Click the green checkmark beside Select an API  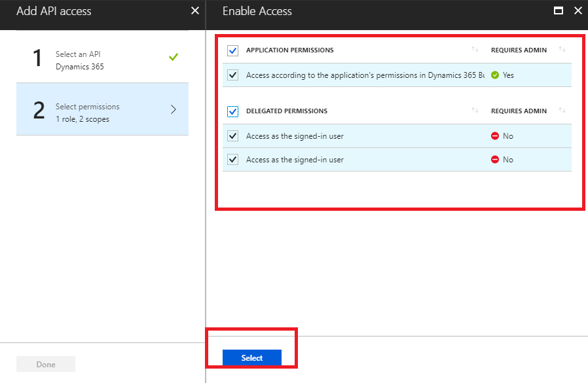[173, 58]
